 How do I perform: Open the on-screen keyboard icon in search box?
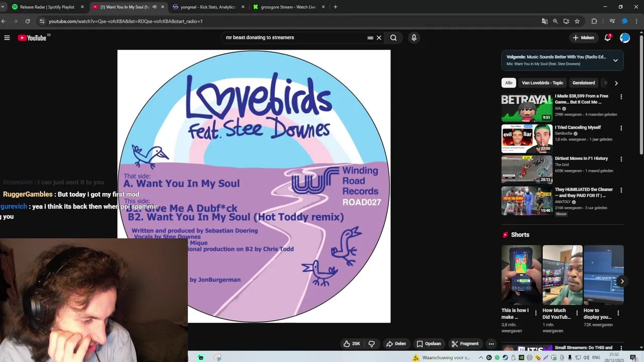370,38
